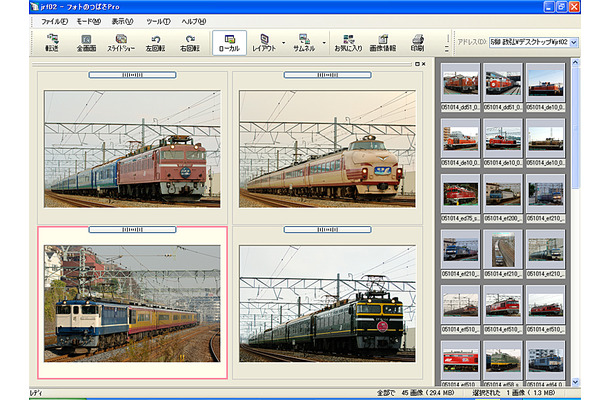Viewport: 610px width, 400px height.
Task: Open the レイアウト dropdown arrow
Action: pos(283,43)
